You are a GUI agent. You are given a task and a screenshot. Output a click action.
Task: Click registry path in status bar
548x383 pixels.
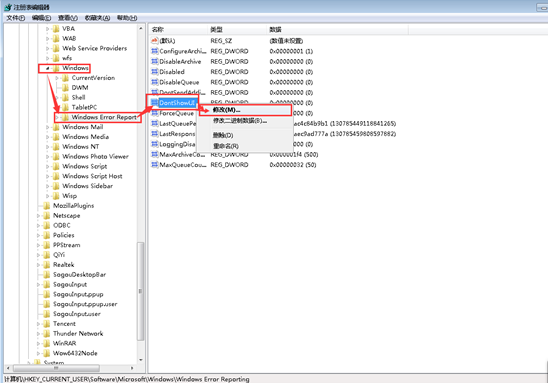(x=127, y=379)
